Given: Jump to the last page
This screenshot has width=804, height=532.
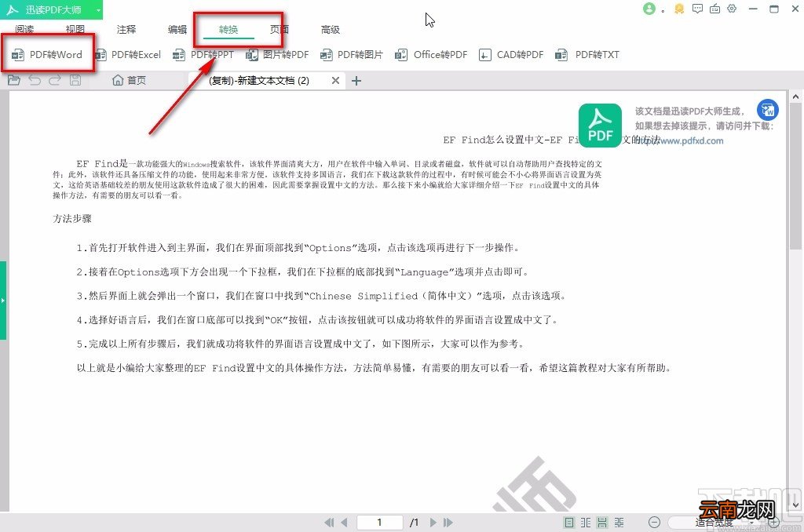Looking at the screenshot, I should click(448, 523).
